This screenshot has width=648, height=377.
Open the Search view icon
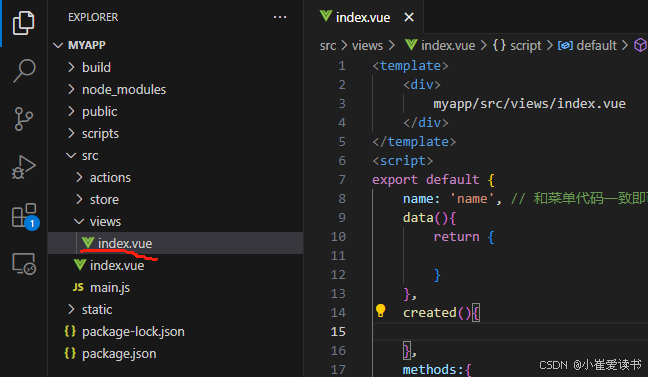point(24,70)
